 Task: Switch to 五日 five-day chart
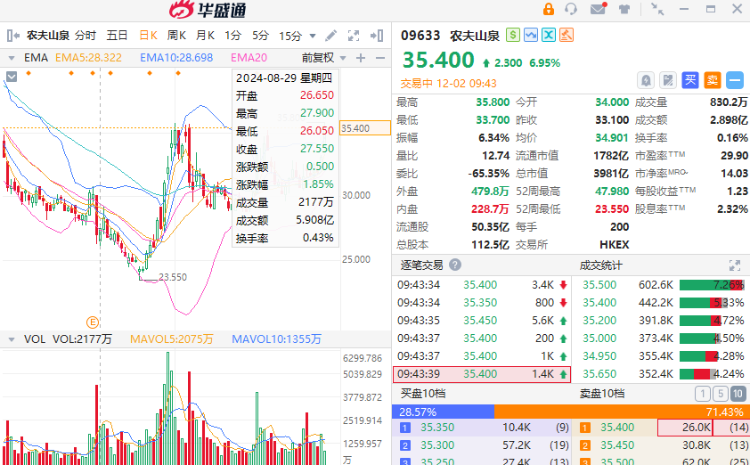117,35
